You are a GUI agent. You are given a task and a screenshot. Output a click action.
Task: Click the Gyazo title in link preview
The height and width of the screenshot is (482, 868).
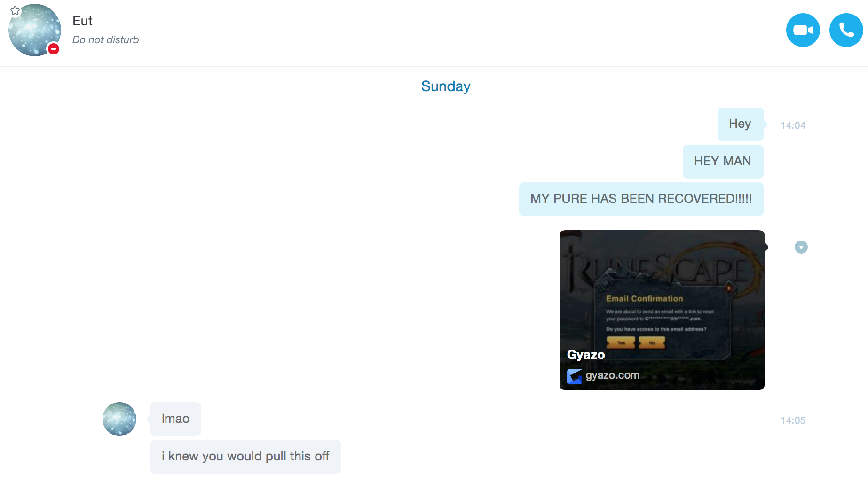click(x=586, y=355)
